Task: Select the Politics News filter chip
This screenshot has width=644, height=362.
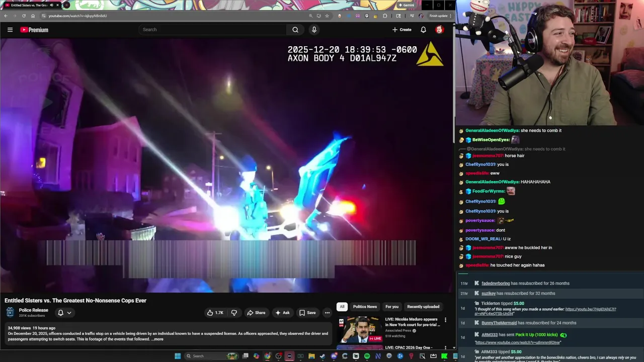Action: (x=365, y=307)
